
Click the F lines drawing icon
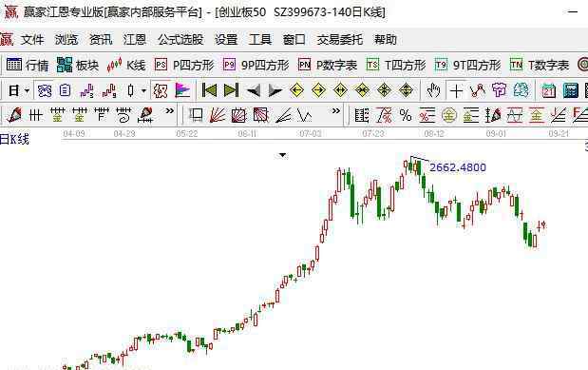tap(102, 115)
